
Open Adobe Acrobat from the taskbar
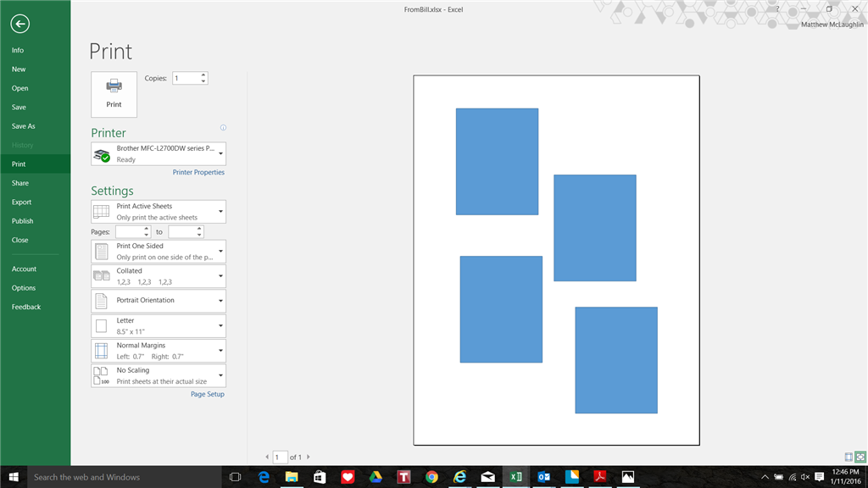point(600,477)
